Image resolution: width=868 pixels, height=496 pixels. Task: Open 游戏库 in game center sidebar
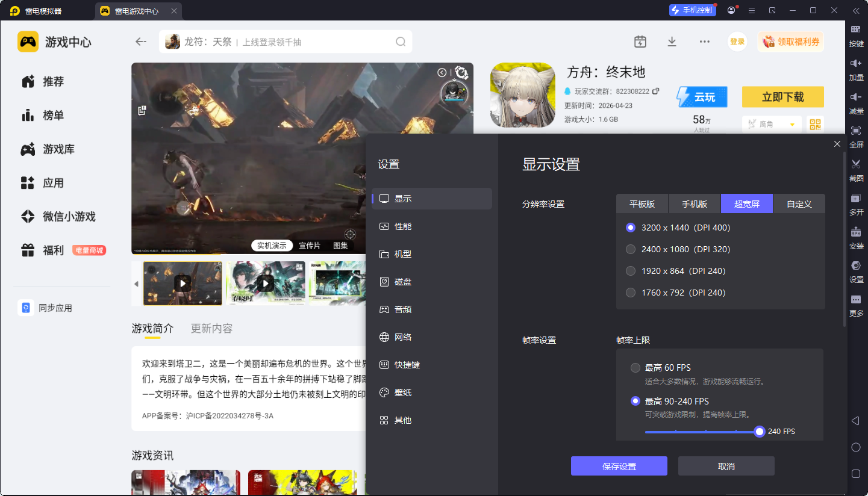48,149
